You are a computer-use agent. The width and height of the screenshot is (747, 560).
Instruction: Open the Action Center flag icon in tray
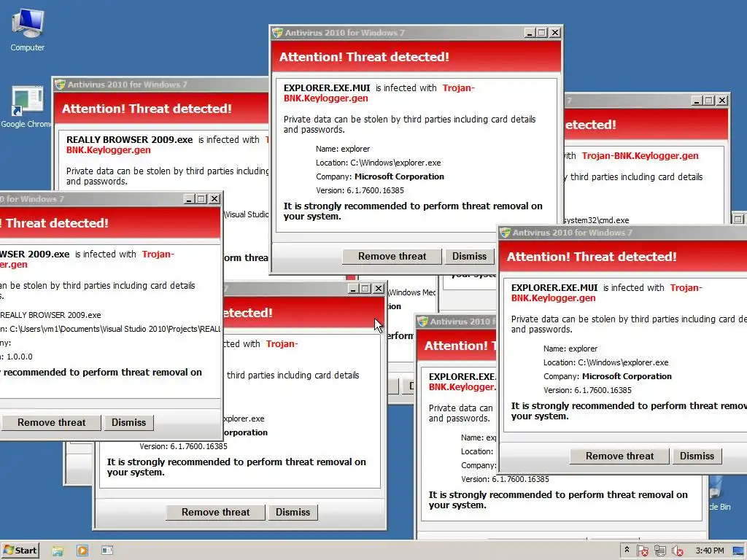642,551
